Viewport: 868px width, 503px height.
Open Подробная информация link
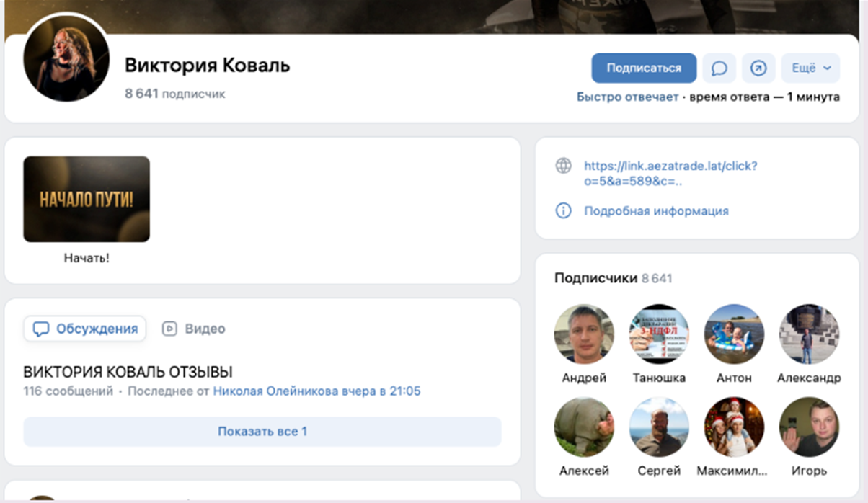pos(656,211)
